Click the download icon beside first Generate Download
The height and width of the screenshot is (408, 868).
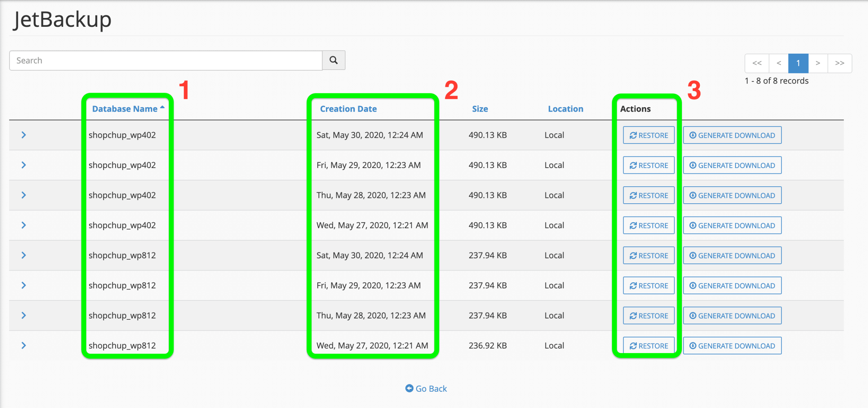pos(693,135)
